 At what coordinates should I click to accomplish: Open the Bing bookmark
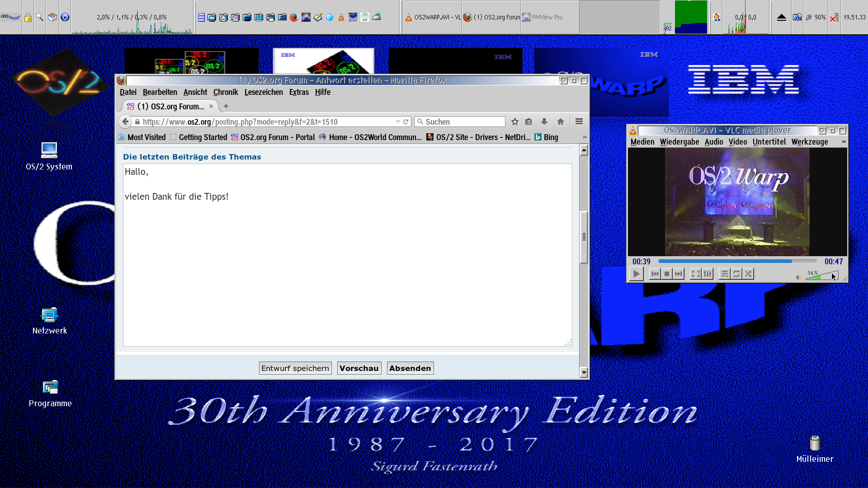pos(546,137)
